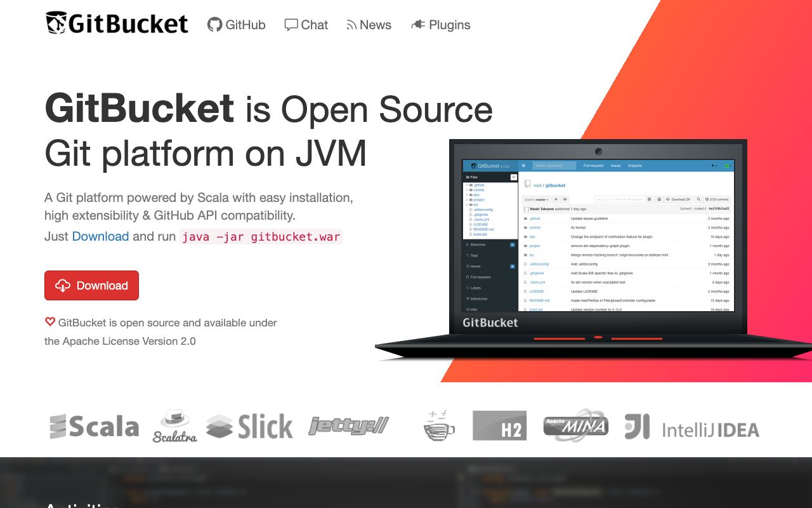Open the Plugins navigation item

[x=441, y=25]
